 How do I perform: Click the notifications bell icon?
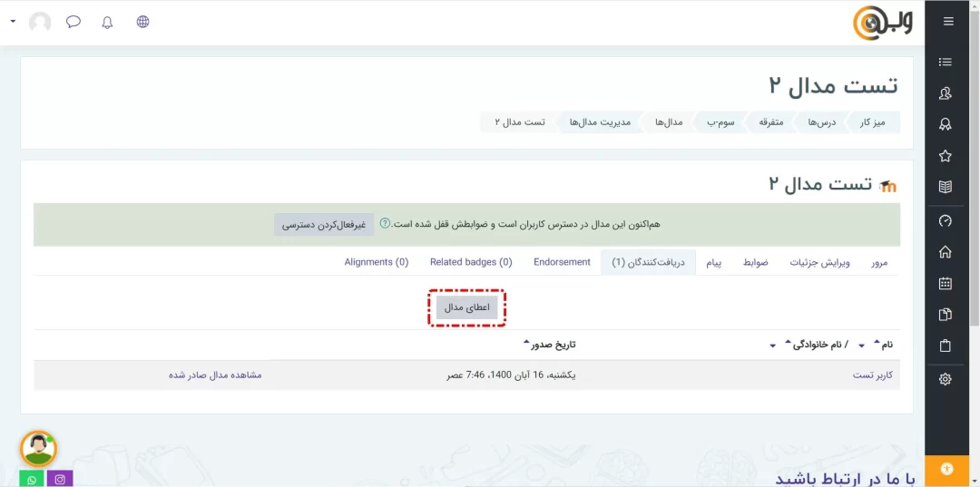107,23
